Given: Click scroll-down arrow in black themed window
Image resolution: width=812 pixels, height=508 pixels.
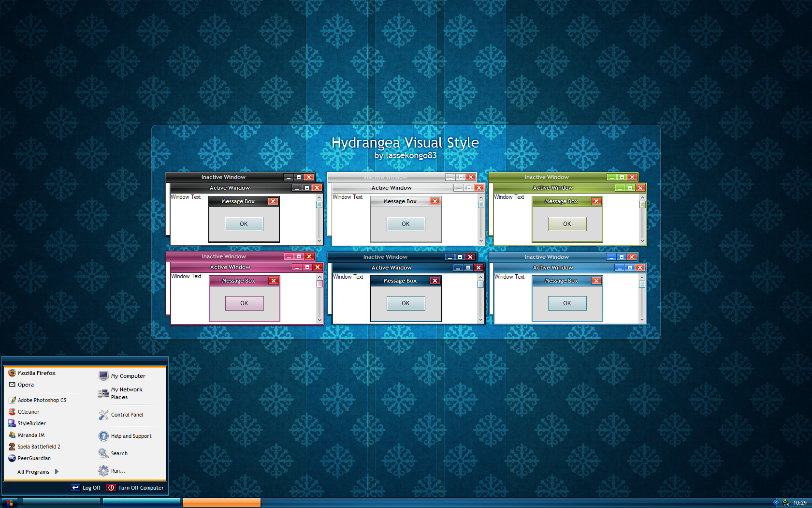Looking at the screenshot, I should (319, 240).
